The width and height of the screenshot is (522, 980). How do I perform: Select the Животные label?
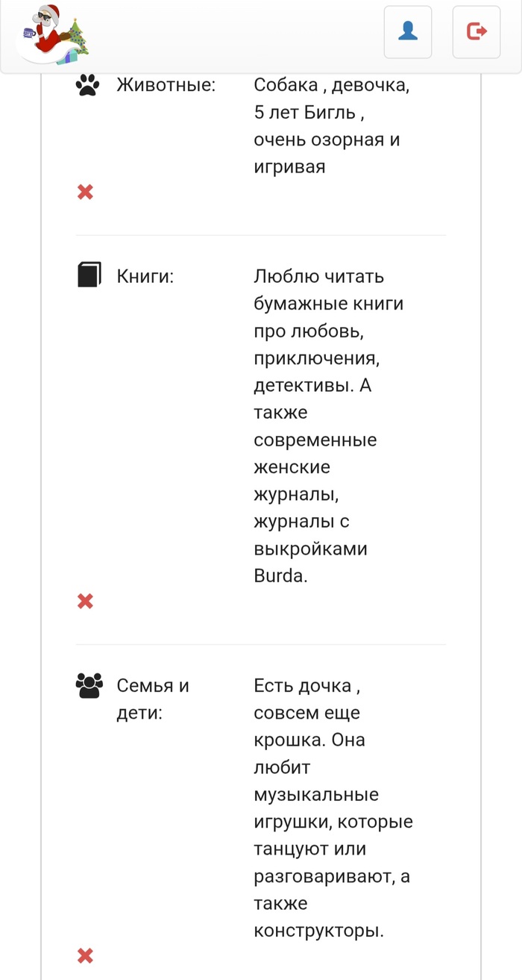[x=166, y=85]
